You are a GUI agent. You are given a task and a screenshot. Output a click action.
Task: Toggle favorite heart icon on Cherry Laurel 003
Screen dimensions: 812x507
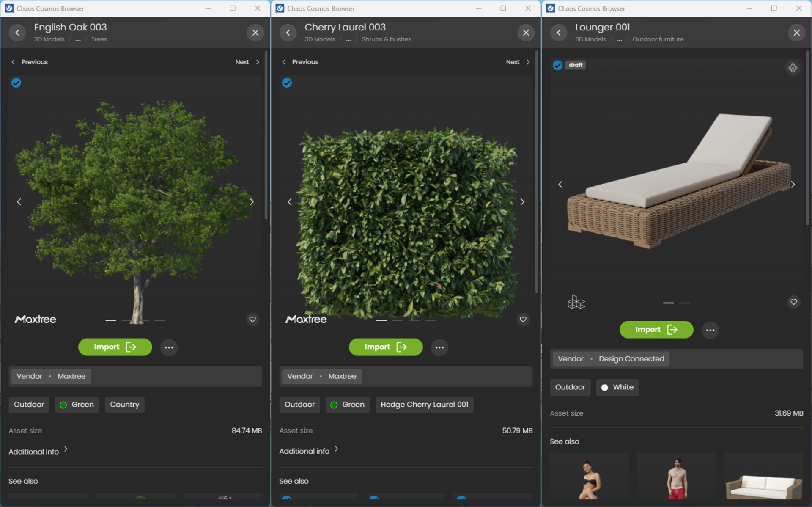(x=523, y=320)
